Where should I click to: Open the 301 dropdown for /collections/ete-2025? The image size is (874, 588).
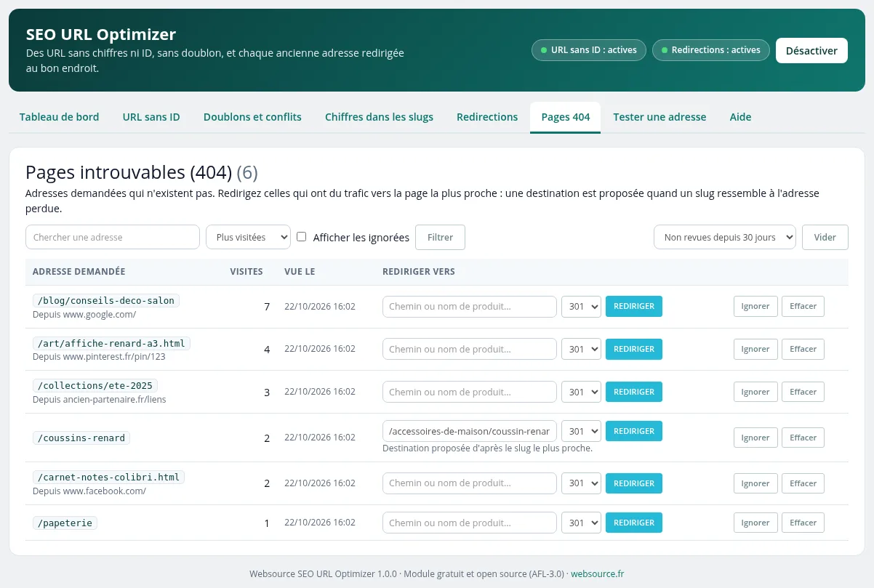point(581,392)
